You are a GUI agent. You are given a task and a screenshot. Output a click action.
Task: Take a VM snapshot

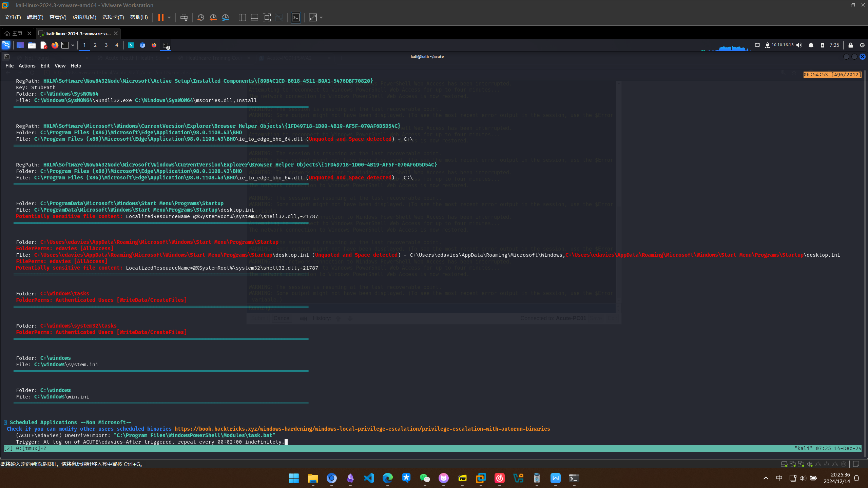[x=201, y=17]
